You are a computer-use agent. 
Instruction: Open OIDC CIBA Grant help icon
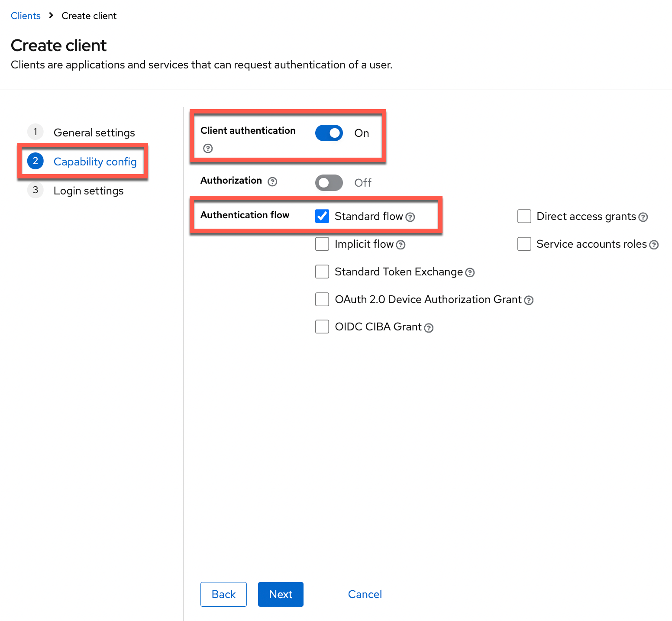click(429, 328)
